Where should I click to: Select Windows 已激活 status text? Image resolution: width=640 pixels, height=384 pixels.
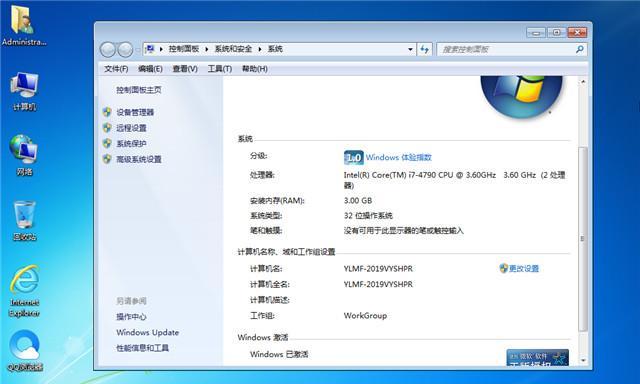(x=279, y=354)
